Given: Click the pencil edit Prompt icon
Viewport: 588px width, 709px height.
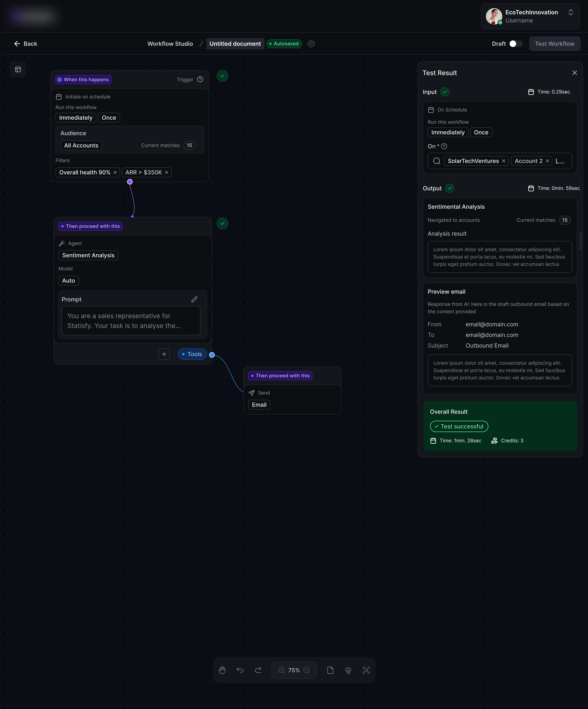Looking at the screenshot, I should tap(194, 299).
